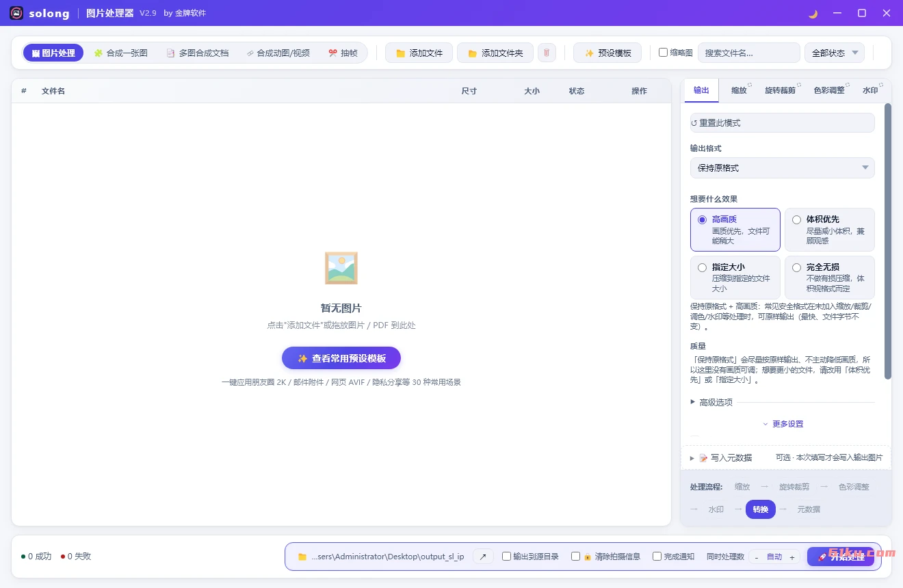Click the solong app logo icon
Viewport: 903px width, 588px height.
tap(16, 13)
